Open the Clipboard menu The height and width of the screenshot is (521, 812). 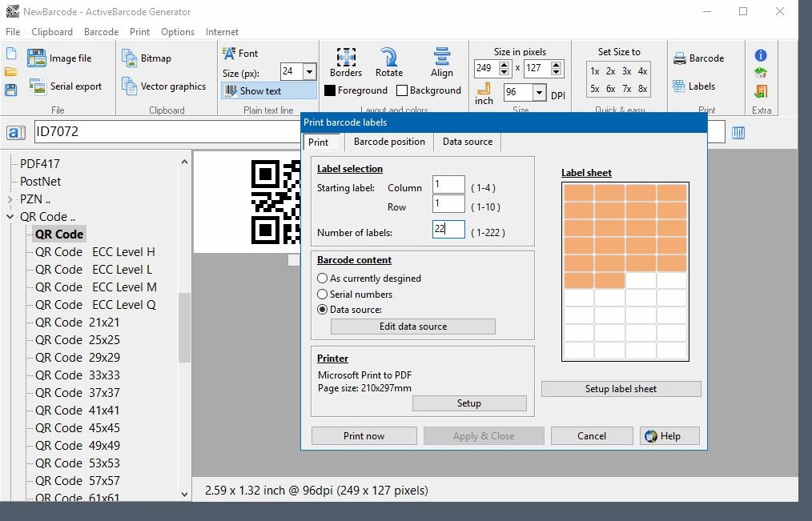tap(52, 31)
